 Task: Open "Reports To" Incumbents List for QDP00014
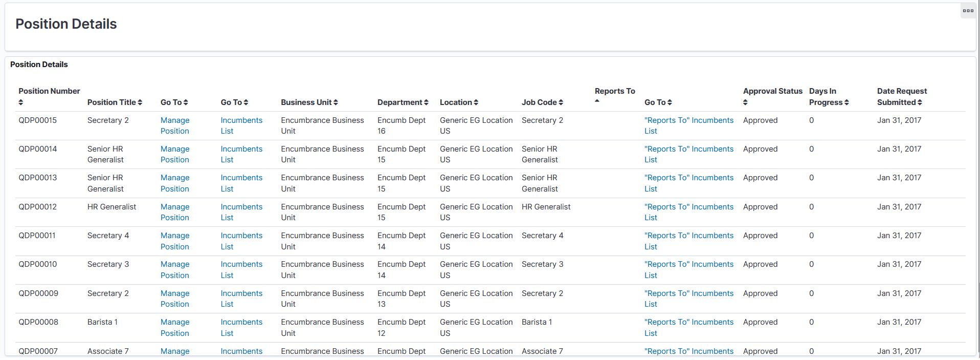tap(689, 154)
